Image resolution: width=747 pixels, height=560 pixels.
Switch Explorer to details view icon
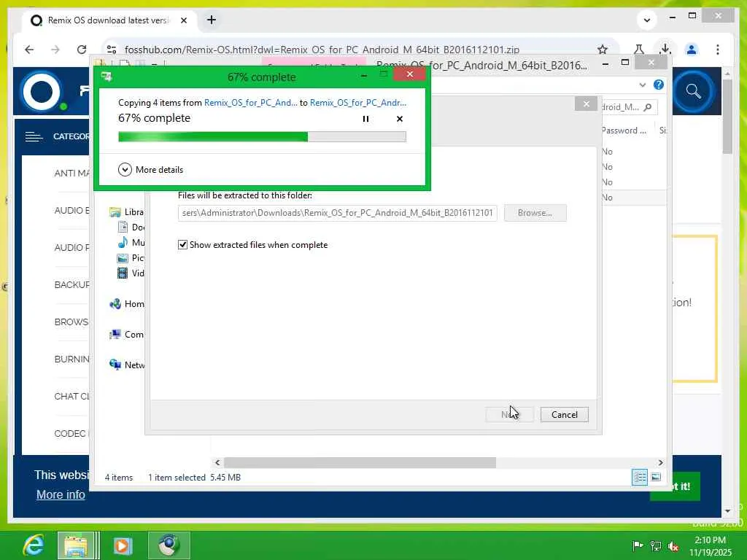pos(639,477)
